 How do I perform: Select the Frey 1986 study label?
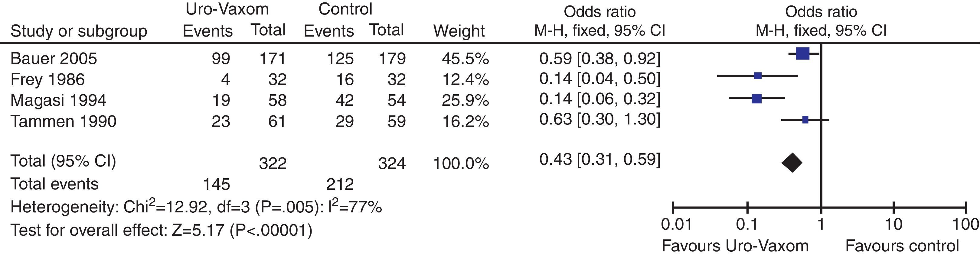tap(47, 79)
